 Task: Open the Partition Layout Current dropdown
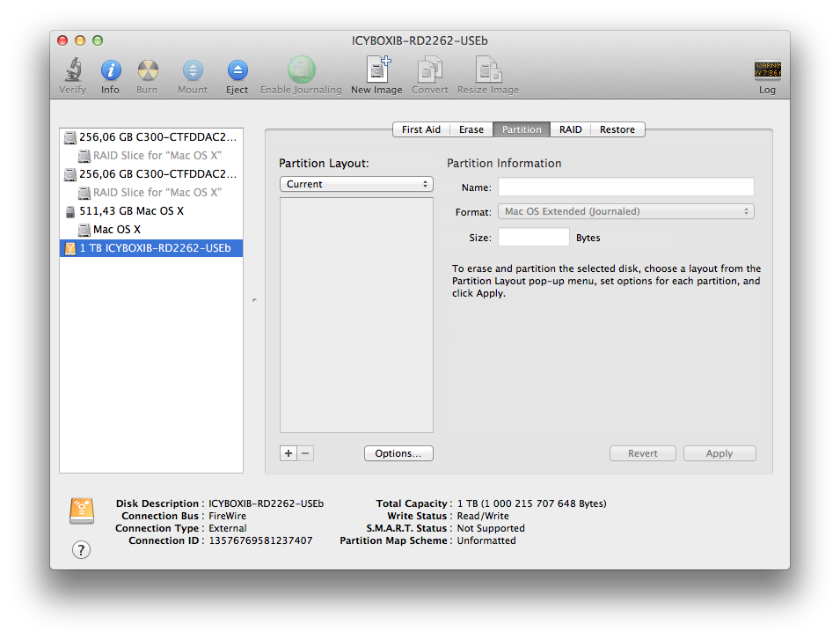(x=356, y=184)
